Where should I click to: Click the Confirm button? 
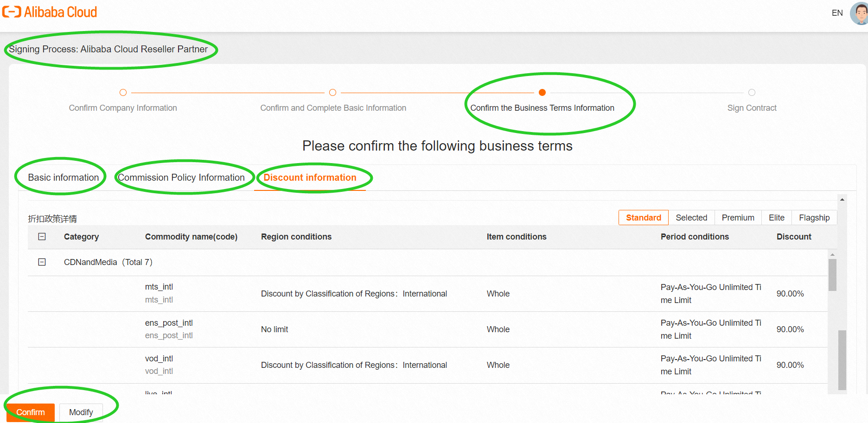[31, 412]
